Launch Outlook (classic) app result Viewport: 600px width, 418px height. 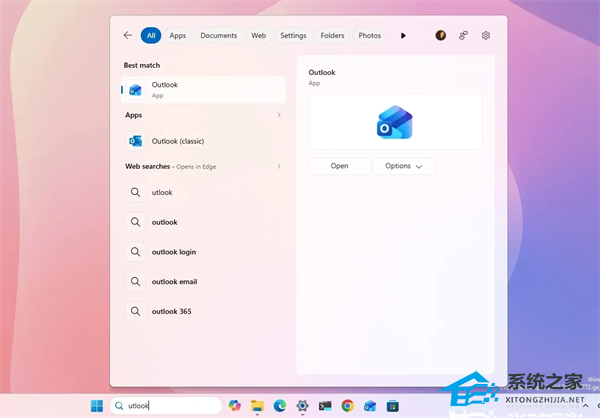coord(203,141)
